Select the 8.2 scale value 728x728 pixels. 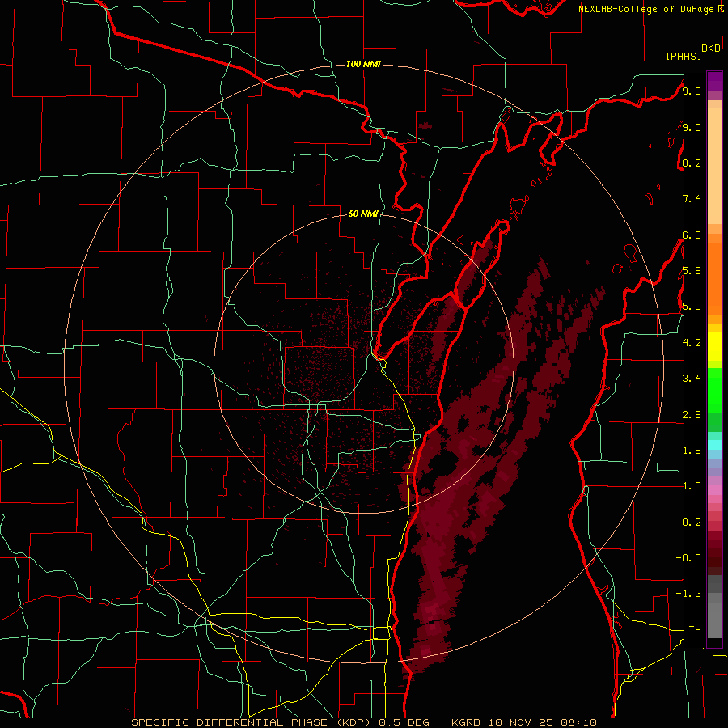pos(692,163)
